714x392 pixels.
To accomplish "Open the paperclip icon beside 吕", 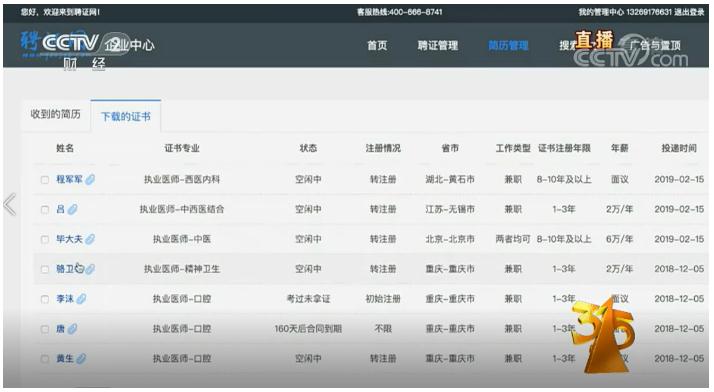I will click(x=72, y=209).
